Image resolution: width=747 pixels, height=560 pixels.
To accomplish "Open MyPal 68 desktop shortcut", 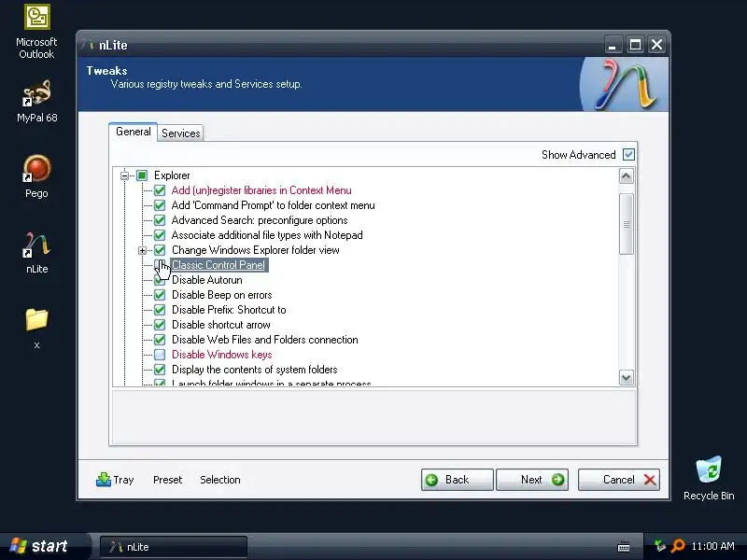I will point(36,102).
